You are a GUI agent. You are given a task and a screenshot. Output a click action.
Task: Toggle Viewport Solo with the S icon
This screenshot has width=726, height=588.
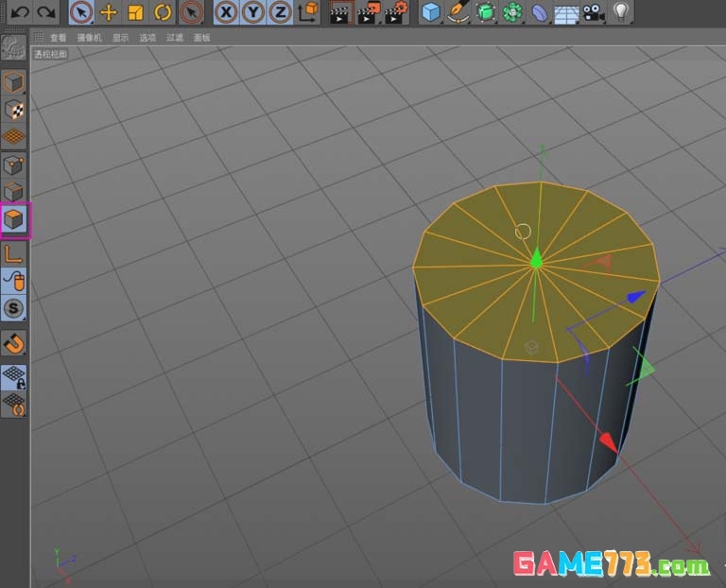click(x=13, y=308)
